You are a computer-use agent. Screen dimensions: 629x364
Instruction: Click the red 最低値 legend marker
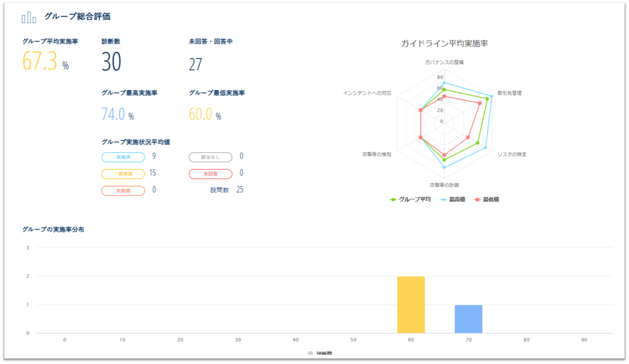point(478,200)
